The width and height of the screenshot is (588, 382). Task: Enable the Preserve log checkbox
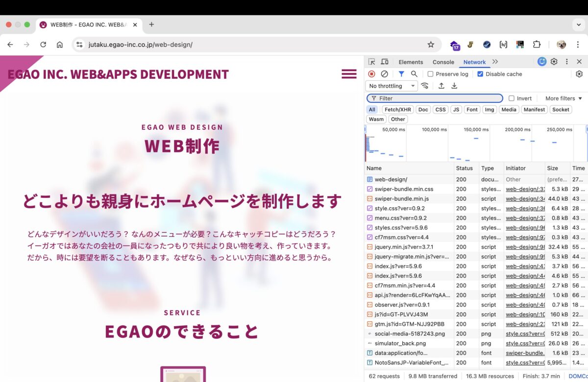tap(430, 74)
